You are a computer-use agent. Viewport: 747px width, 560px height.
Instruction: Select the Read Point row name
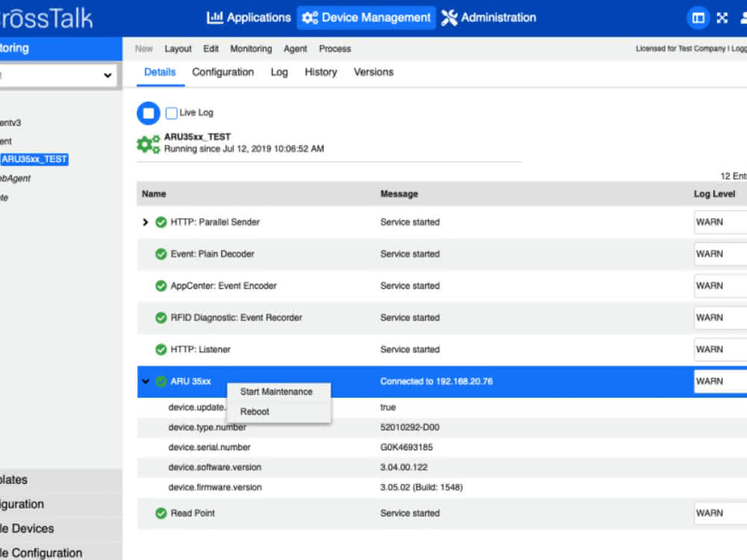(193, 514)
